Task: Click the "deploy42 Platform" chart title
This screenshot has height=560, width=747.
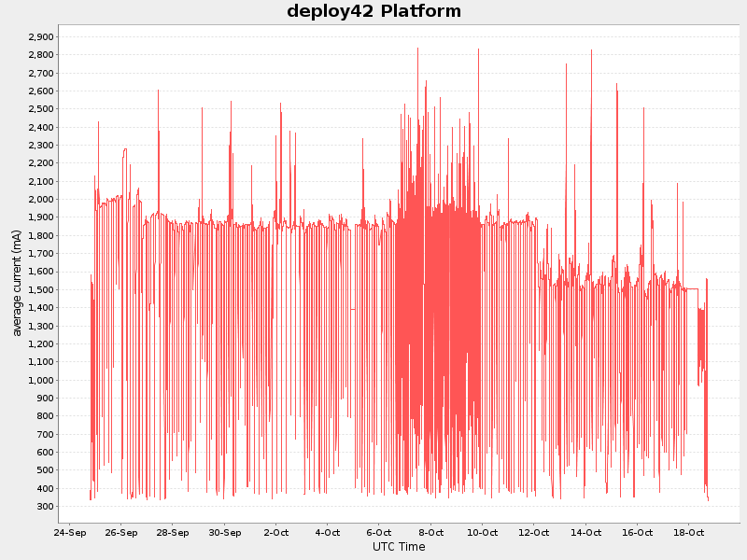Action: (373, 11)
